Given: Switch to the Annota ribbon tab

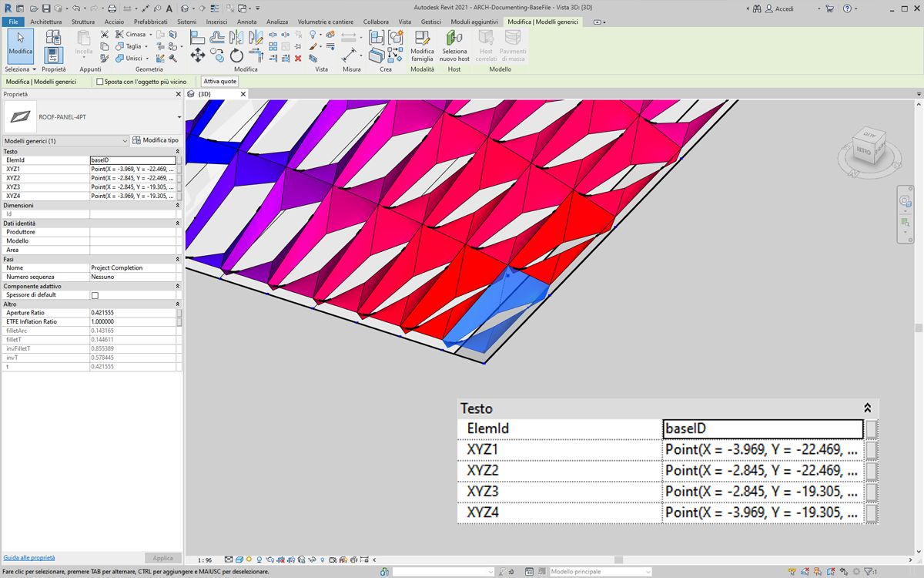Looking at the screenshot, I should pyautogui.click(x=247, y=22).
